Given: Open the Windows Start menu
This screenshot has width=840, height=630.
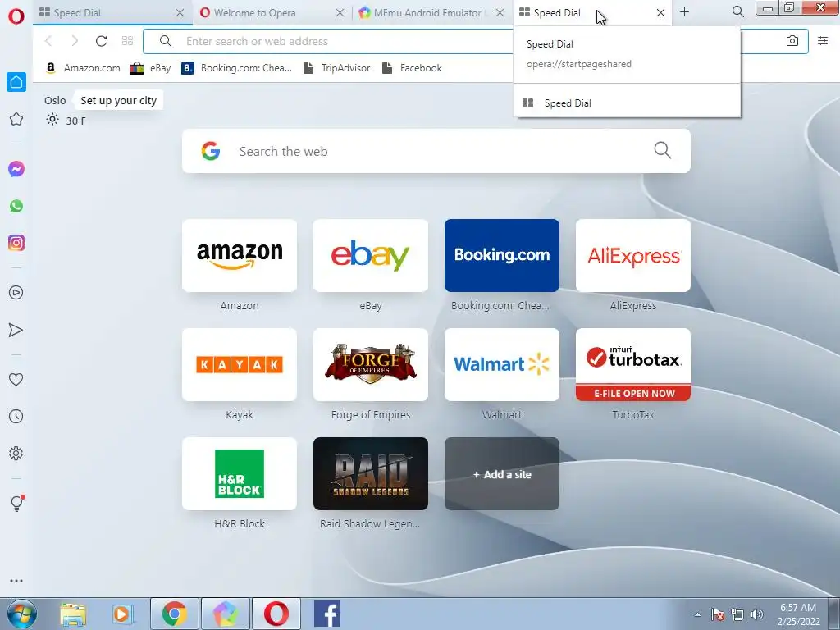Looking at the screenshot, I should coord(22,614).
